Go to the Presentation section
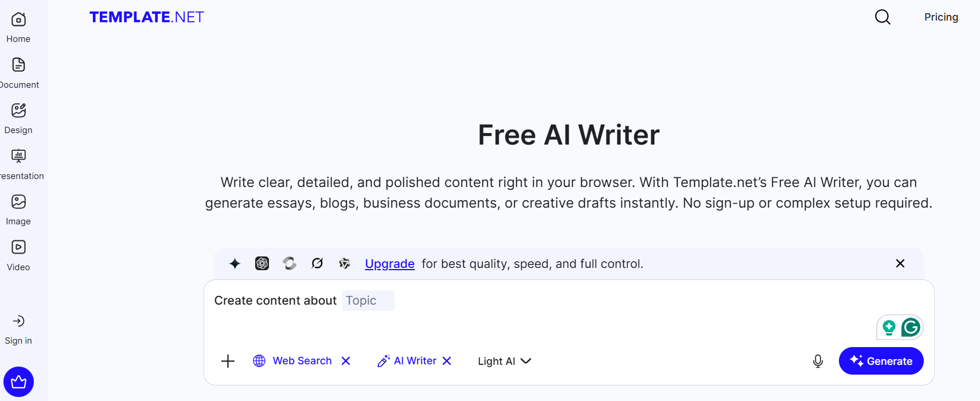Image resolution: width=980 pixels, height=401 pixels. click(x=19, y=163)
